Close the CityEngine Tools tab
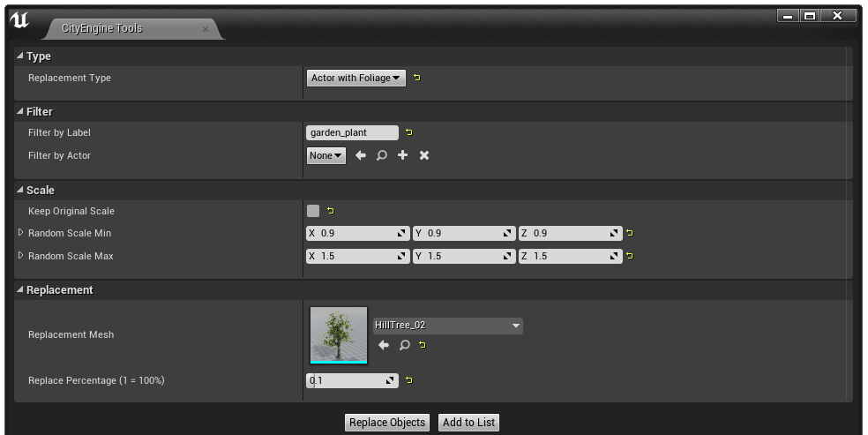 tap(206, 29)
